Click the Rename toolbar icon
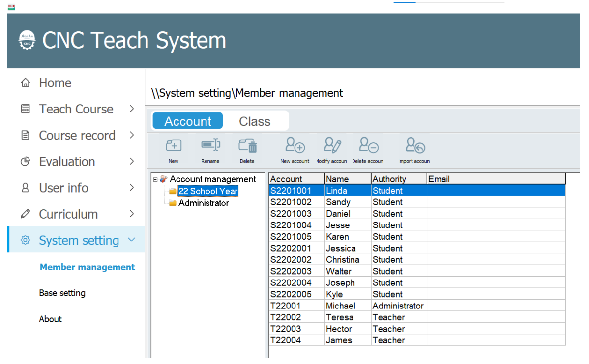This screenshot has height=364, width=589. coord(210,144)
